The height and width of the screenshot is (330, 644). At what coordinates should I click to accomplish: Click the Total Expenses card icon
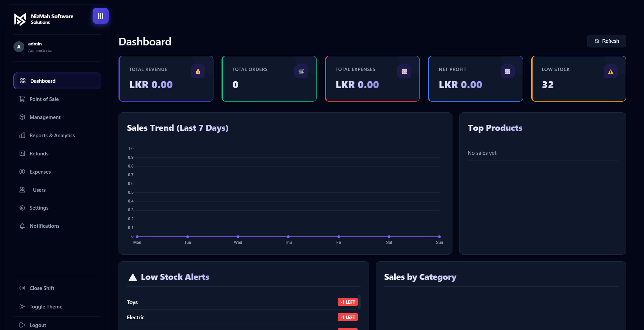tap(404, 71)
